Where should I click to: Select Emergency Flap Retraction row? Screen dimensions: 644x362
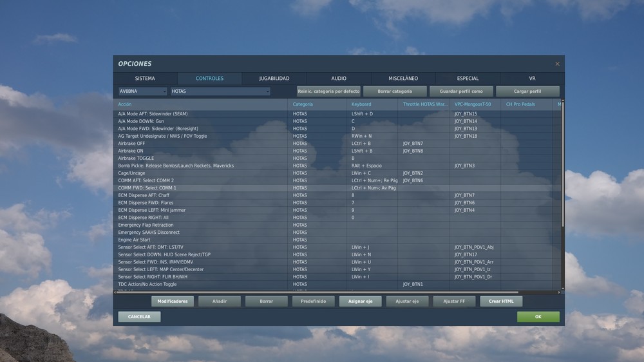click(337, 225)
